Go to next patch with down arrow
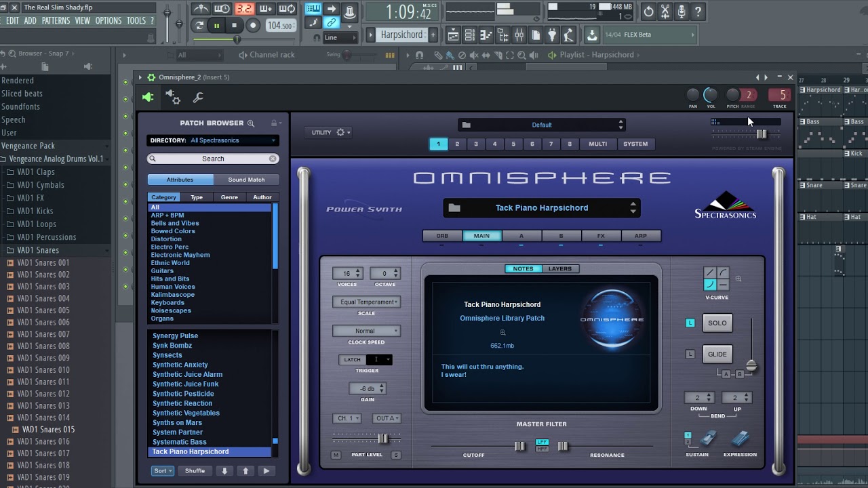The height and width of the screenshot is (488, 868). 224,471
